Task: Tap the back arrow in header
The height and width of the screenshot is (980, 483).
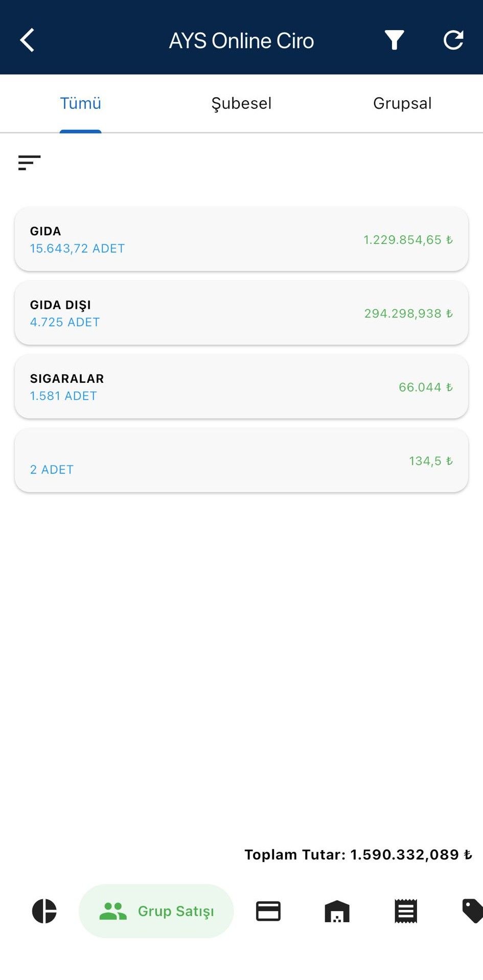Action: point(27,40)
